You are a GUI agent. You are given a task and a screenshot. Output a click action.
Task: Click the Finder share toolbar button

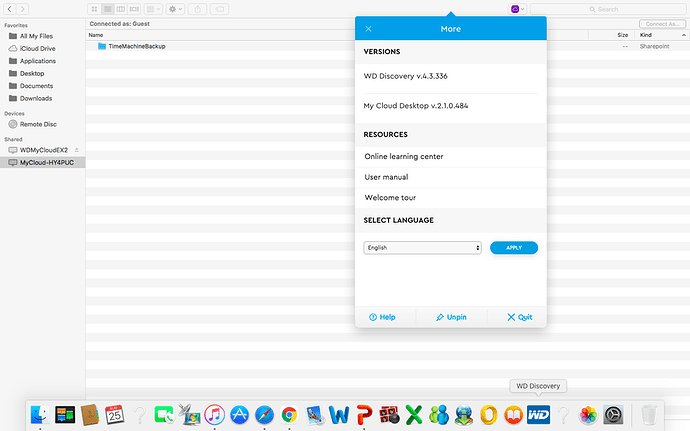198,9
